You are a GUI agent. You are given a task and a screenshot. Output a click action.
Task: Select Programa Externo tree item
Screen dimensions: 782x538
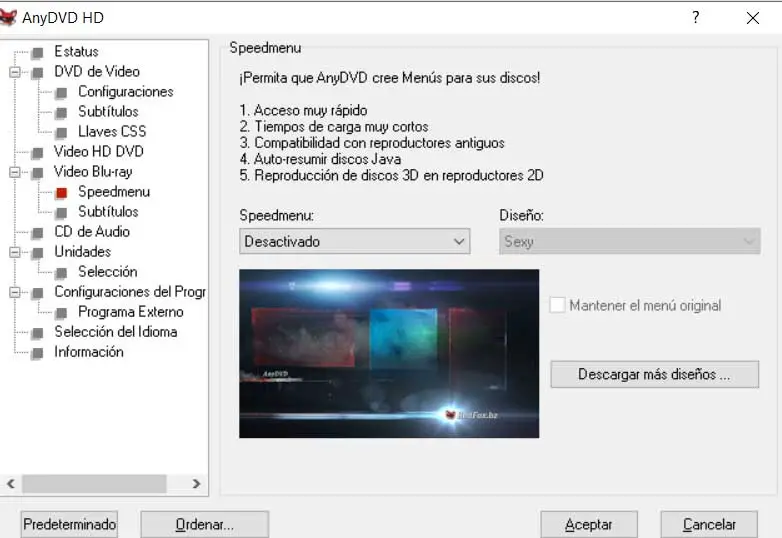(131, 312)
